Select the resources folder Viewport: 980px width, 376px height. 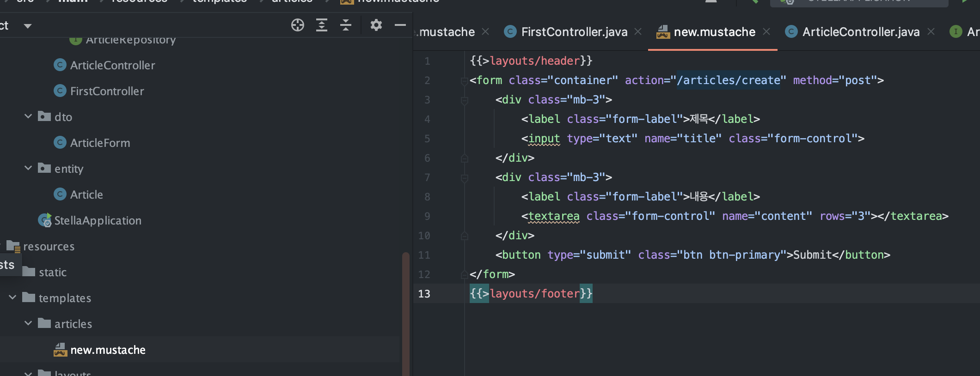pyautogui.click(x=49, y=246)
